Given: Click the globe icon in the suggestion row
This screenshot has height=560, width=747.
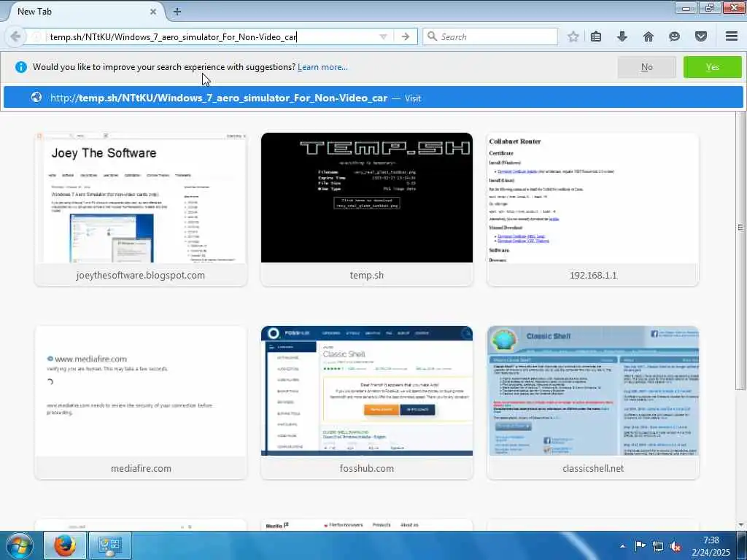Looking at the screenshot, I should click(36, 98).
